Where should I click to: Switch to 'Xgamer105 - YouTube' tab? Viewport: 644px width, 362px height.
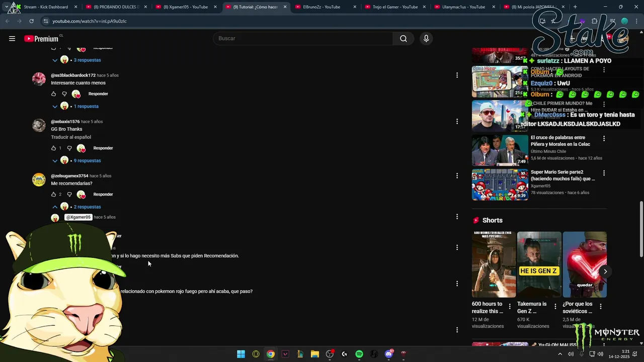click(185, 7)
